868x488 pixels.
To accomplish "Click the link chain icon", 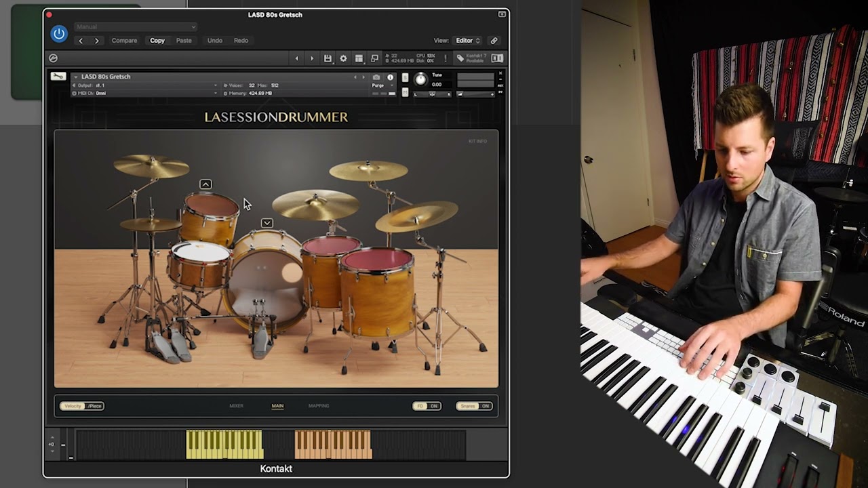I will pos(494,41).
